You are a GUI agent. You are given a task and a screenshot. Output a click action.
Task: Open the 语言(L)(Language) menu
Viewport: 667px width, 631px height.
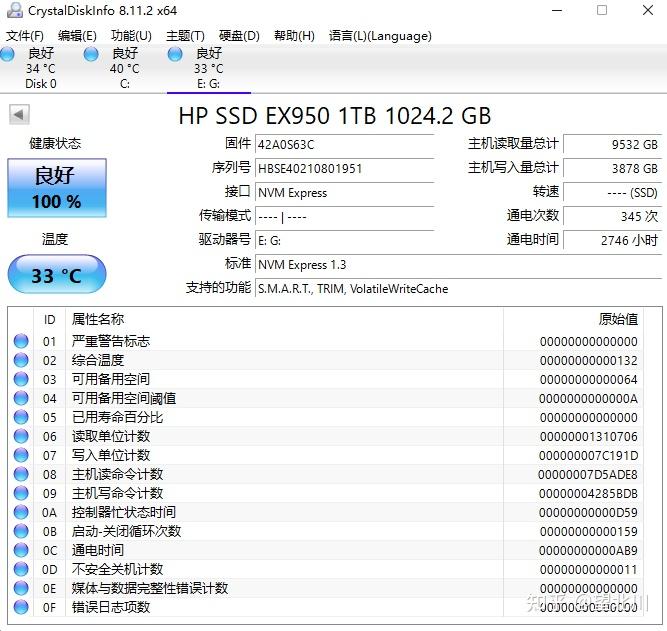pyautogui.click(x=380, y=36)
